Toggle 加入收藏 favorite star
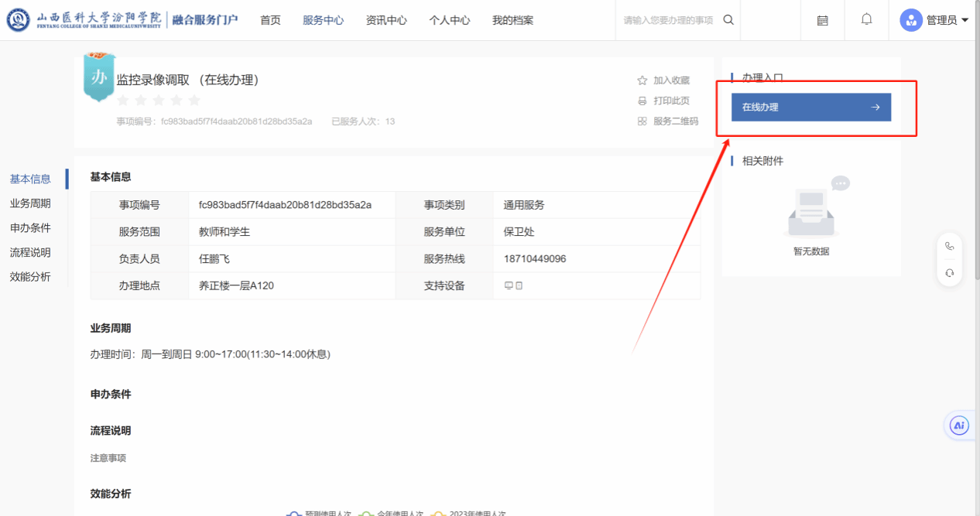The height and width of the screenshot is (516, 980). (642, 80)
